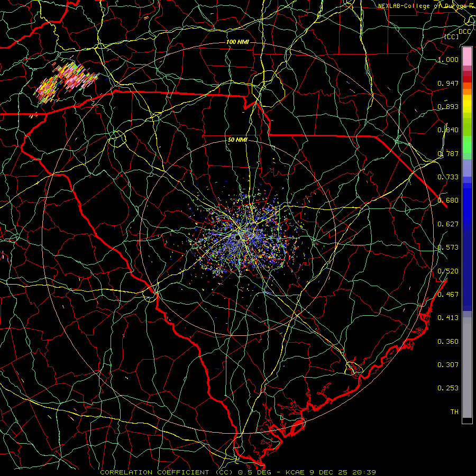Click the 0.947 color scale value
Viewport: 476px width, 476px height.
(x=448, y=83)
